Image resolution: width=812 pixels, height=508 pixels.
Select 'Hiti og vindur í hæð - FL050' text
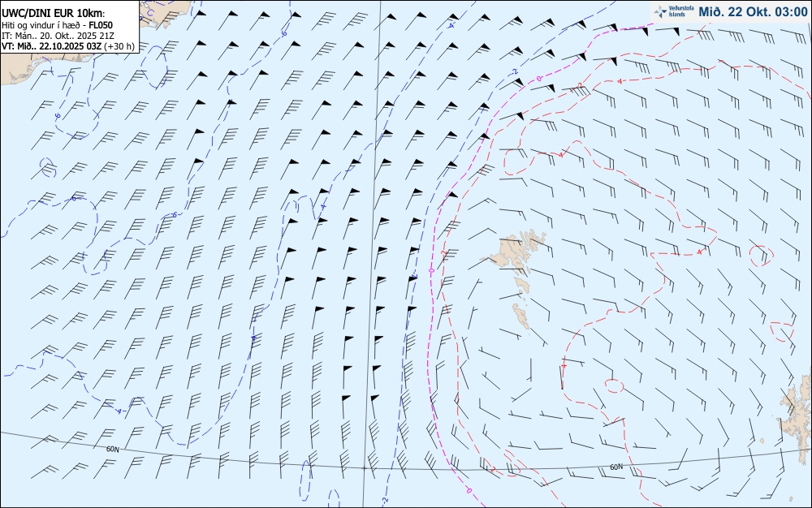point(57,25)
